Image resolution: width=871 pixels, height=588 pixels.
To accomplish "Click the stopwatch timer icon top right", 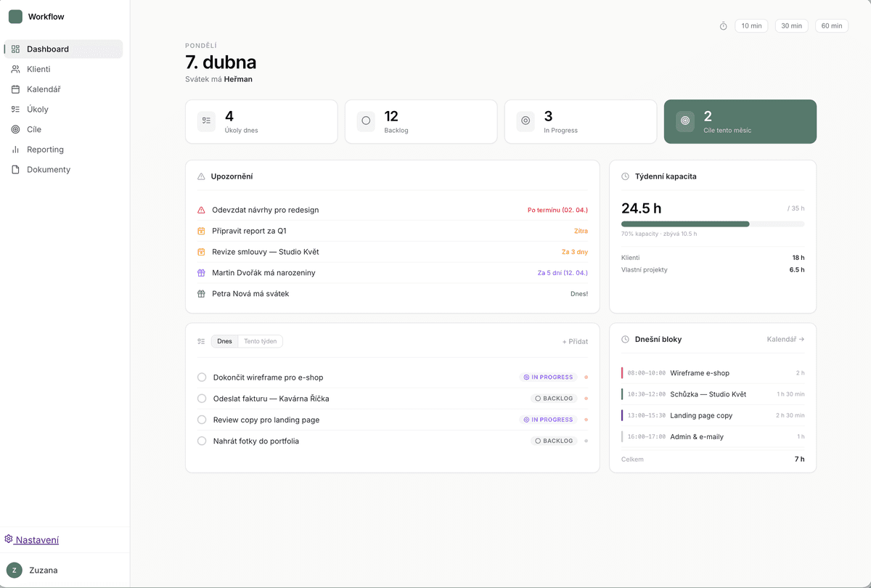I will coord(723,25).
